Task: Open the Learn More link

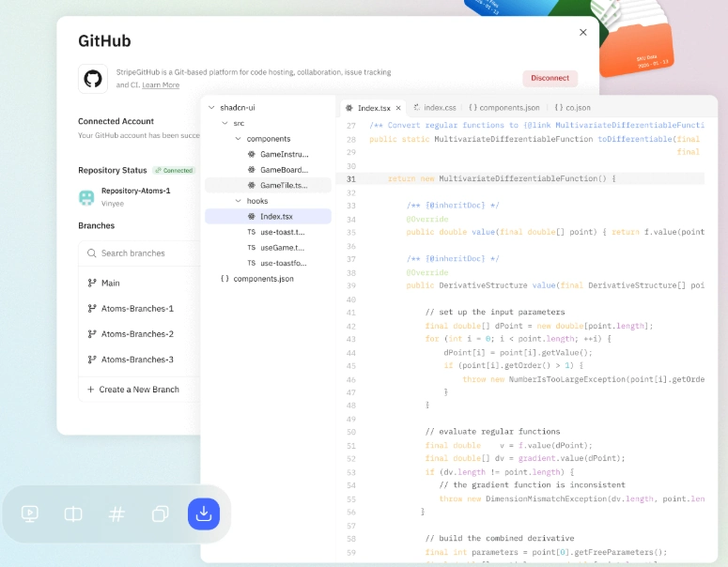Action: (x=161, y=84)
